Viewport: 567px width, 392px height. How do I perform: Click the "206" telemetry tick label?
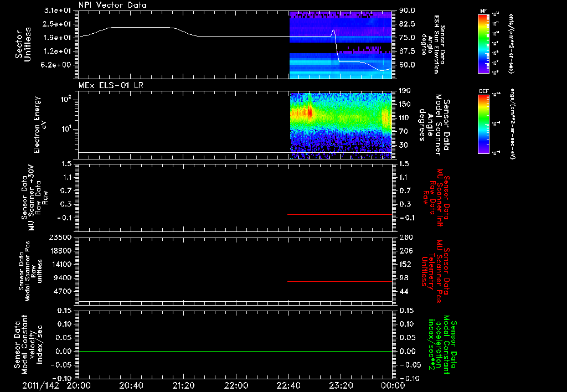tap(405, 251)
